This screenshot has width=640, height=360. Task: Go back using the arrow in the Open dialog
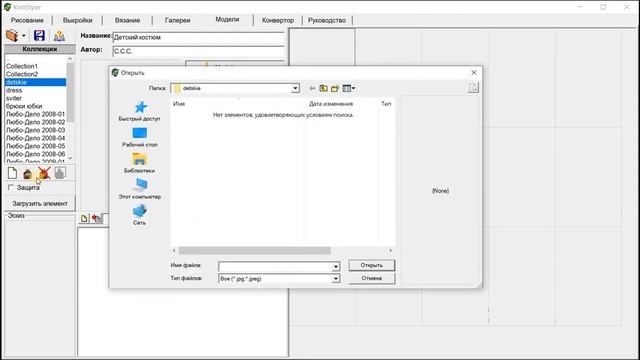312,88
